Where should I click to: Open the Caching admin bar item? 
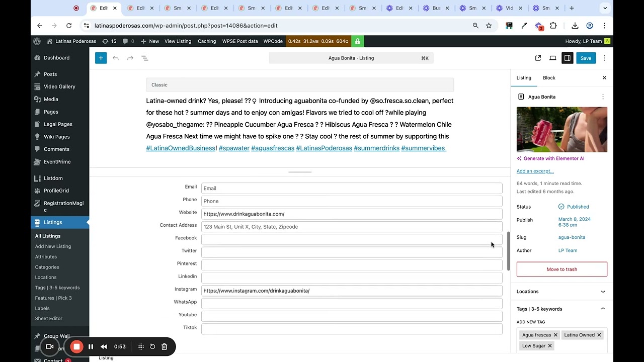click(207, 41)
